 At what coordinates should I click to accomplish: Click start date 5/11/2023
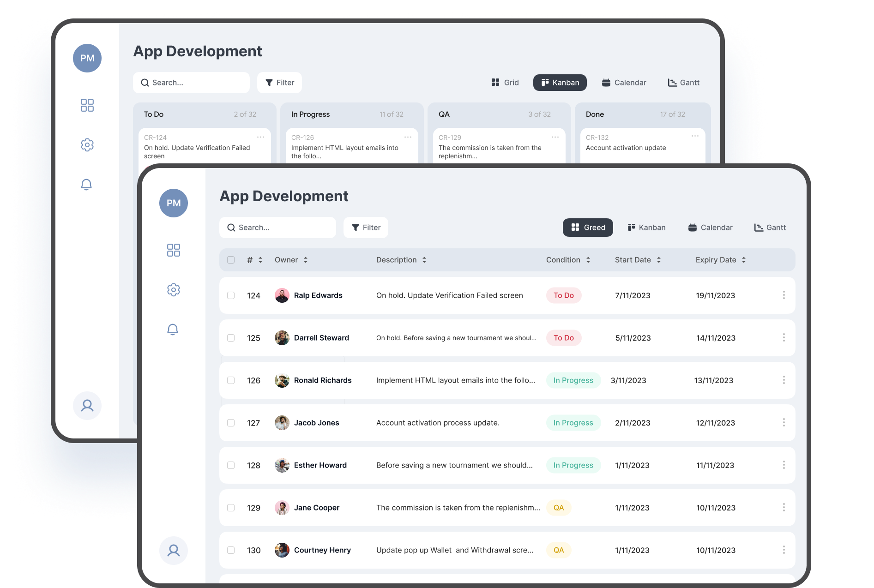click(633, 338)
